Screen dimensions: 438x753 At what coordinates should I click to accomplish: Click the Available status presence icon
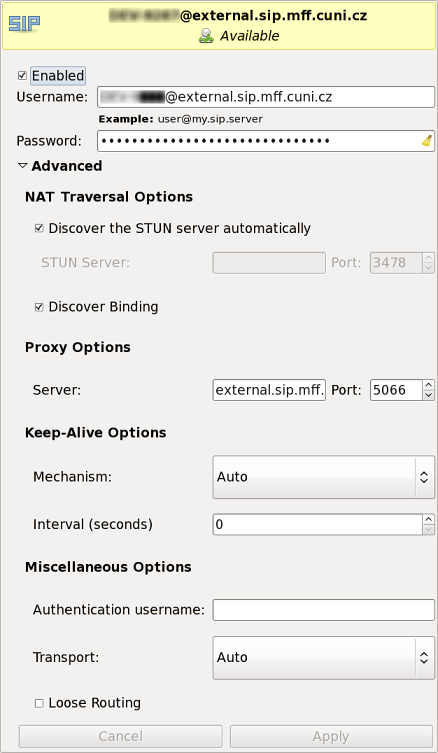pos(207,36)
